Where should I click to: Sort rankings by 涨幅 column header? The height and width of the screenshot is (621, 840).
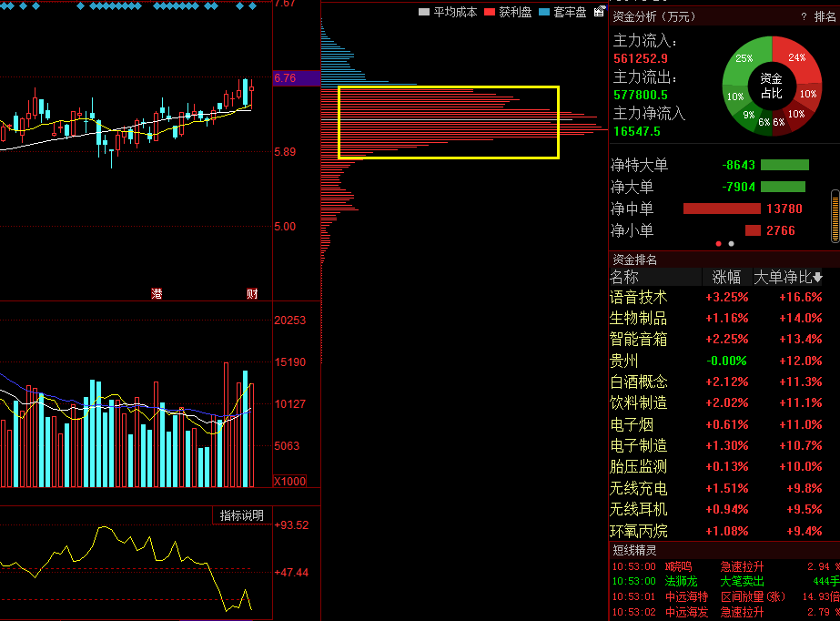726,278
